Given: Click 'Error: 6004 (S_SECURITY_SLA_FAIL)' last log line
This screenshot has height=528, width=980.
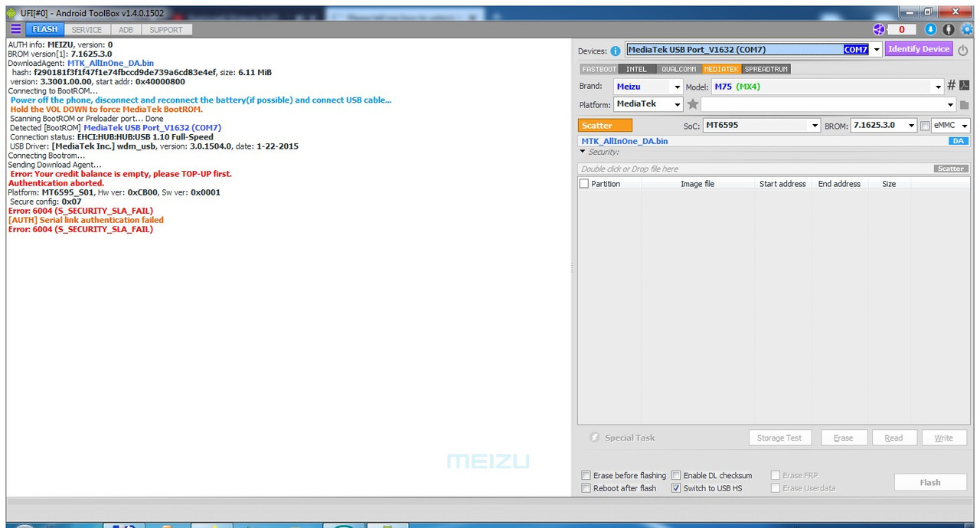Looking at the screenshot, I should tap(80, 229).
